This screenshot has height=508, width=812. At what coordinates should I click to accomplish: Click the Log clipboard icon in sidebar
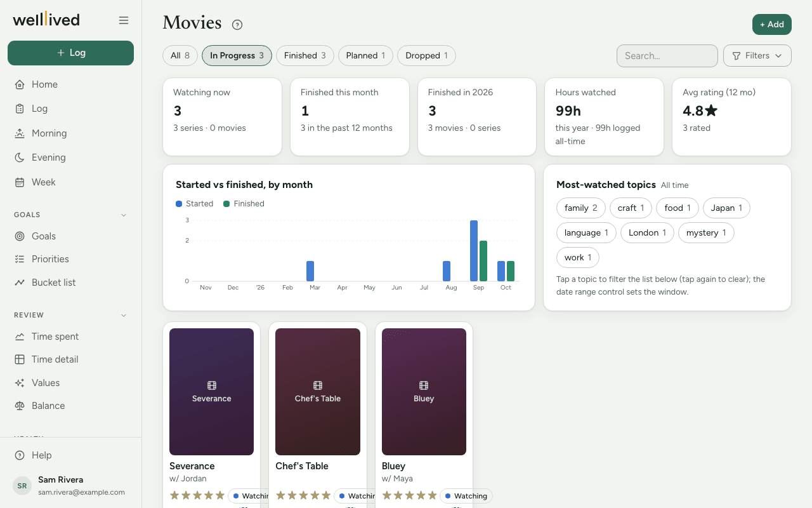click(20, 109)
